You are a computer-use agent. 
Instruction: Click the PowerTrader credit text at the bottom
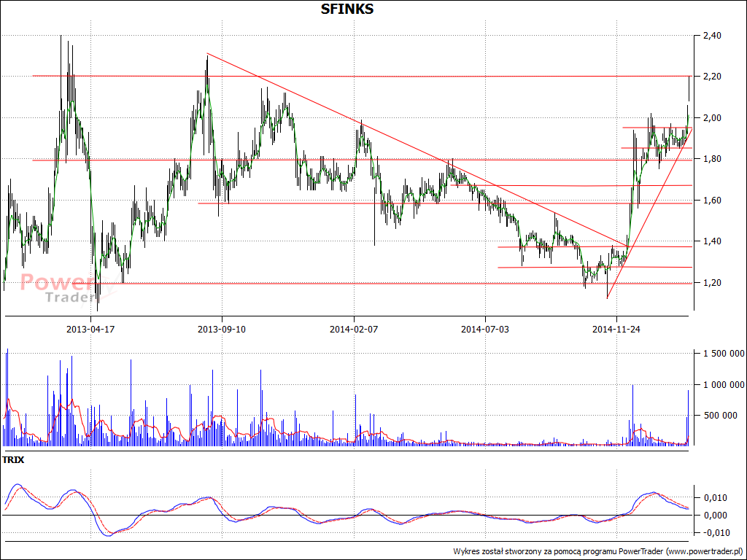point(598,551)
